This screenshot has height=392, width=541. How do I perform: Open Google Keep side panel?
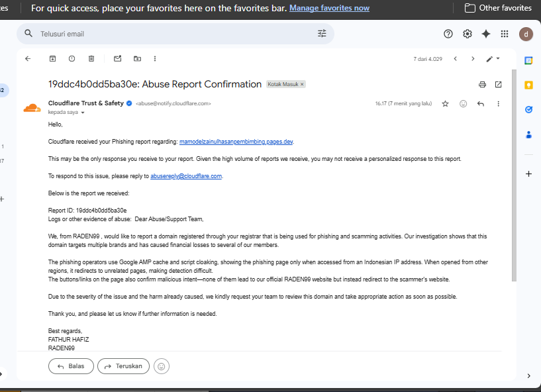tap(528, 85)
